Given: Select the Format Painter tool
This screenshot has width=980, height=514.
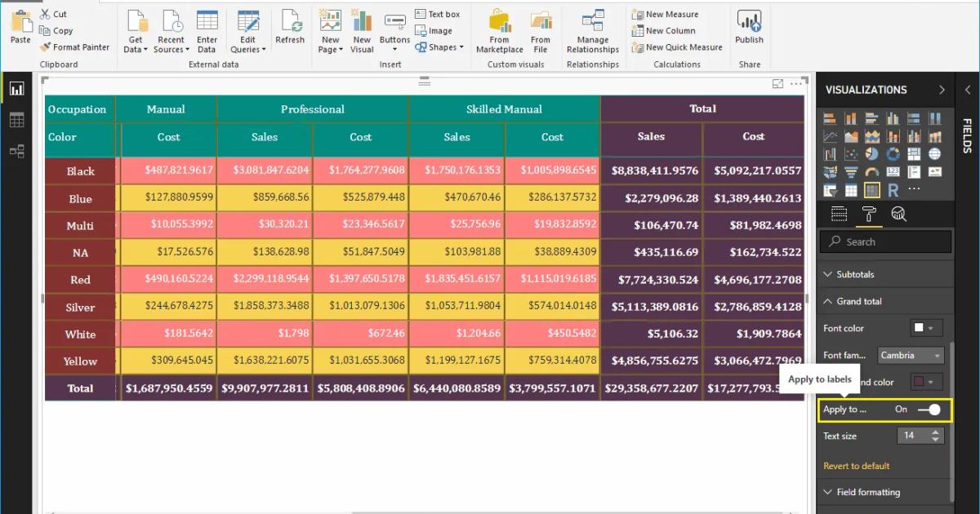Looking at the screenshot, I should 75,47.
